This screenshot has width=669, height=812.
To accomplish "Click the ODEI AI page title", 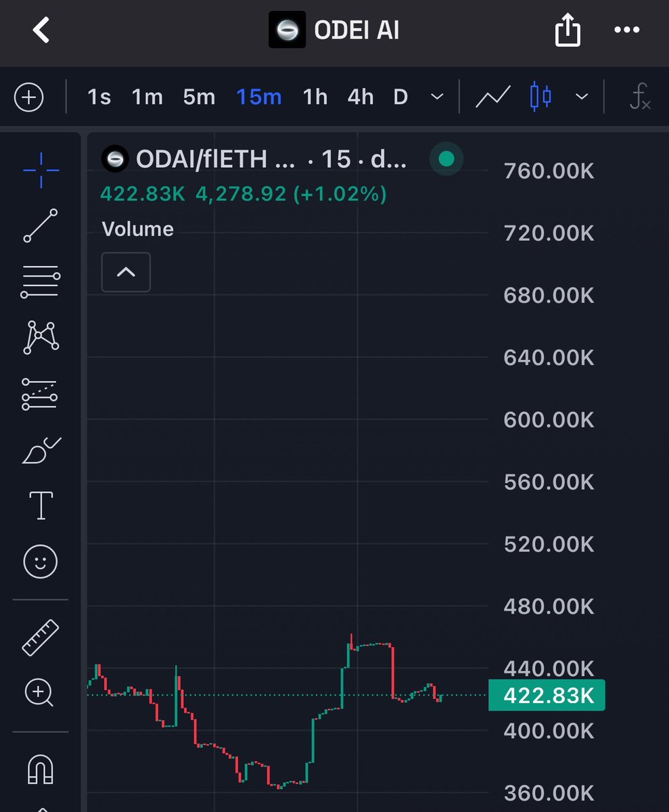I will point(356,31).
